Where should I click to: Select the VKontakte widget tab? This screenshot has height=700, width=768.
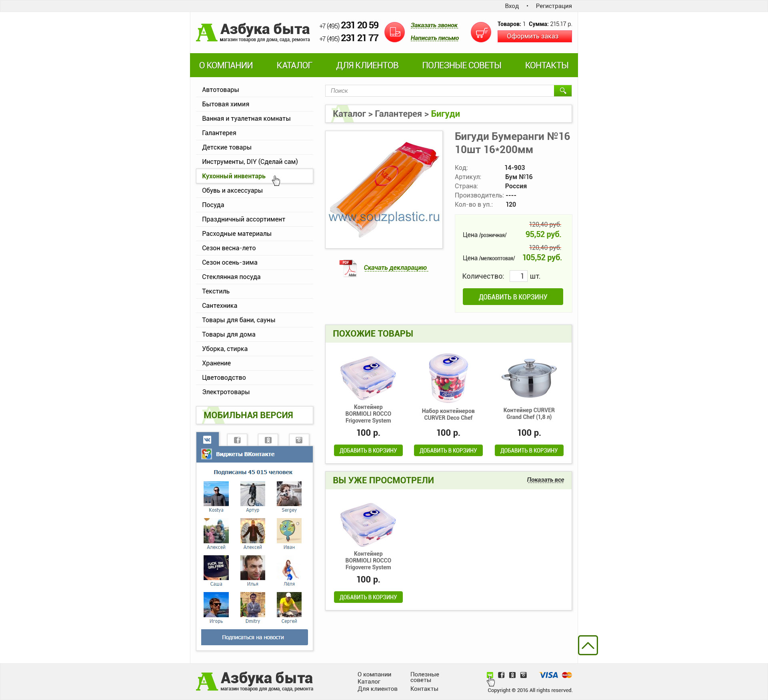[207, 439]
